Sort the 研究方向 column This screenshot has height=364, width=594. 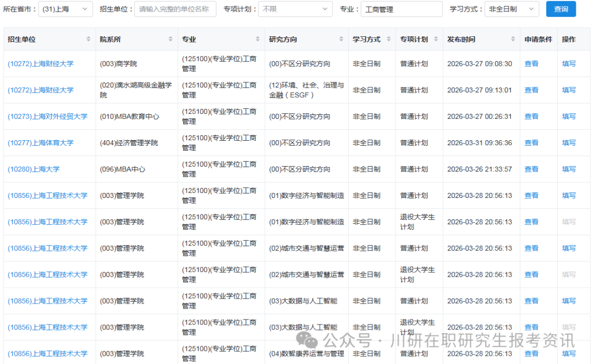[x=342, y=39]
